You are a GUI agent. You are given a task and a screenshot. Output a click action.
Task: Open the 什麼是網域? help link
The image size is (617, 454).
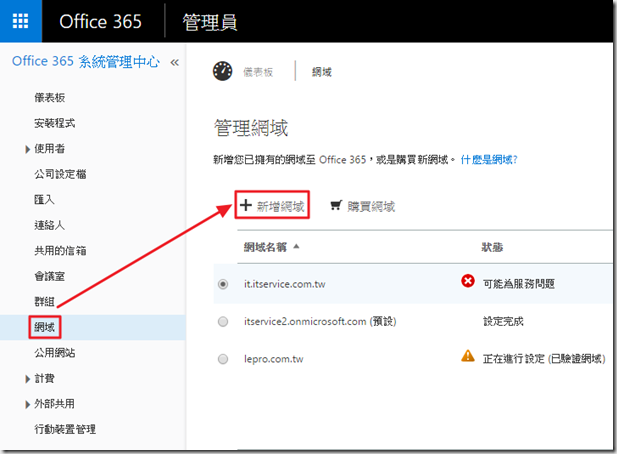point(488,159)
